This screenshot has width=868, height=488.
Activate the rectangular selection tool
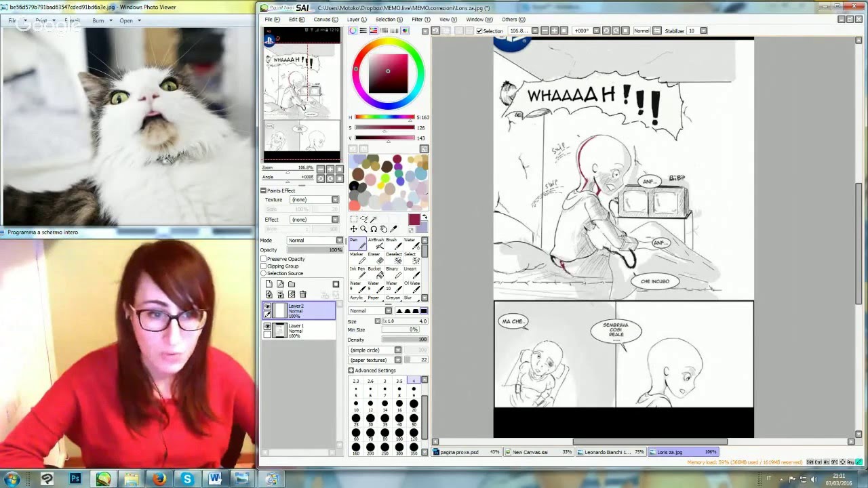(x=354, y=219)
